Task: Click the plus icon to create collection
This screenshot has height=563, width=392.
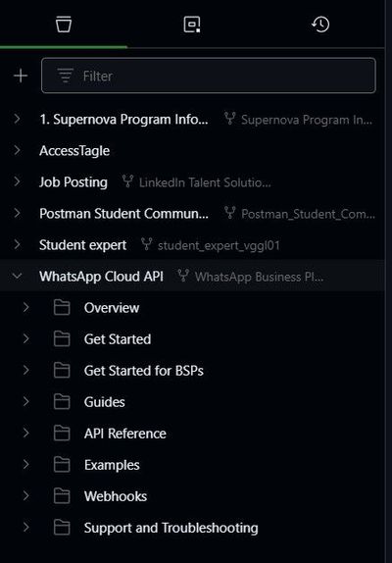Action: click(21, 76)
